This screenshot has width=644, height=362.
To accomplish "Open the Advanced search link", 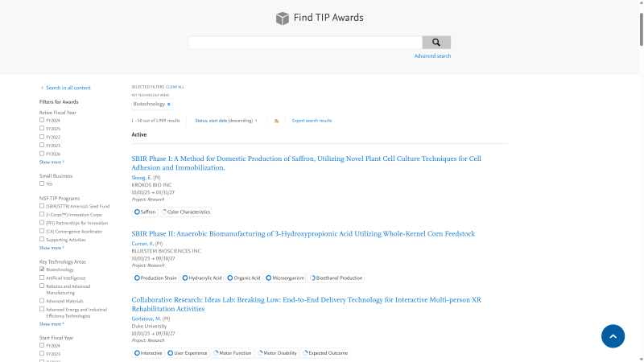I will [x=432, y=56].
